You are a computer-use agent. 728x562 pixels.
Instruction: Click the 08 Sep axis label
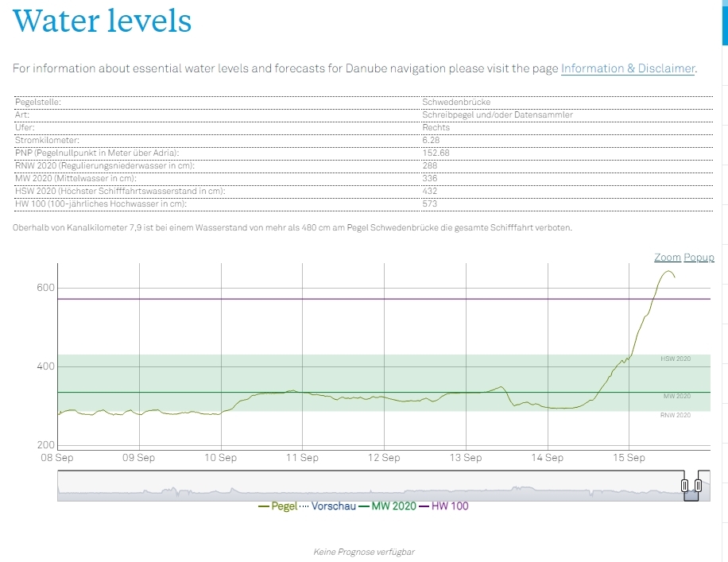(58, 458)
